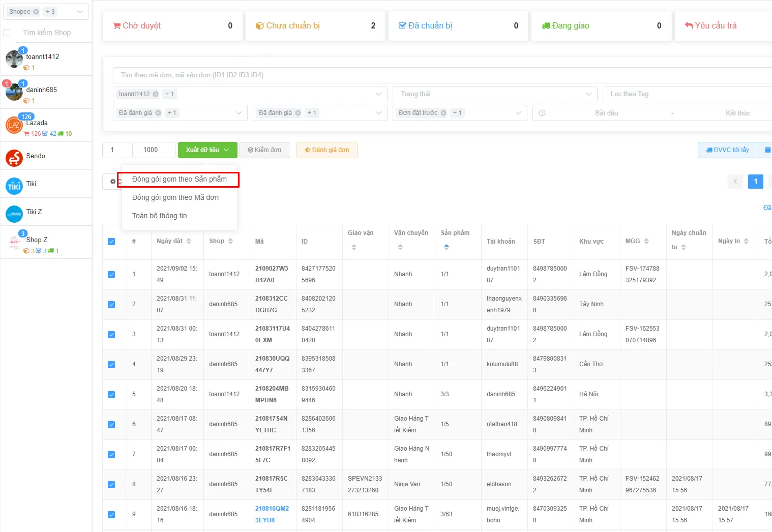Expand the Shopee platform dropdown

[x=80, y=12]
